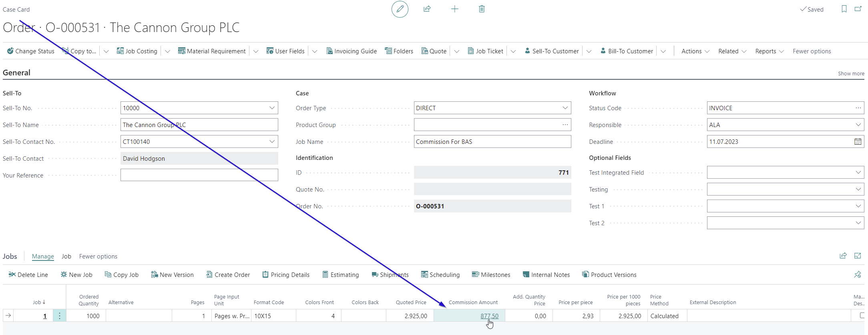Open the Reports menu
Image resolution: width=868 pixels, height=335 pixels.
tap(770, 51)
